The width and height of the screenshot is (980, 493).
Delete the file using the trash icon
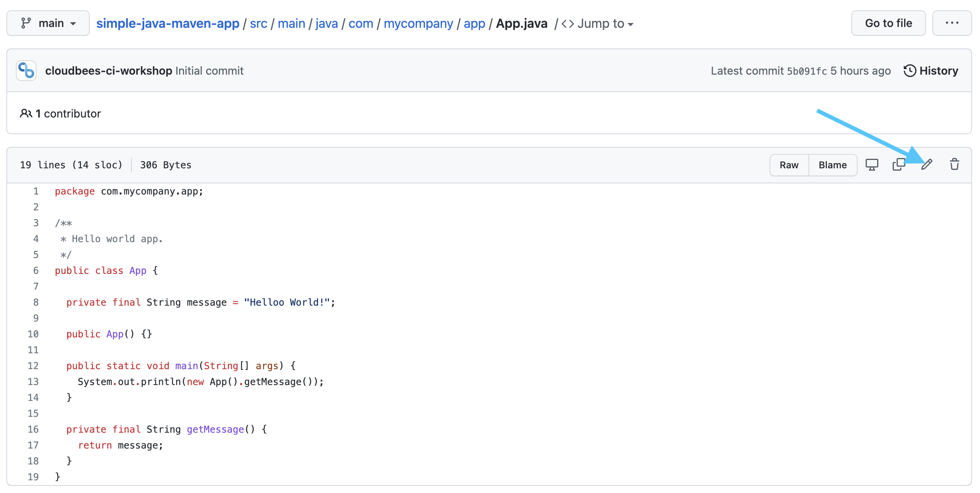point(955,164)
